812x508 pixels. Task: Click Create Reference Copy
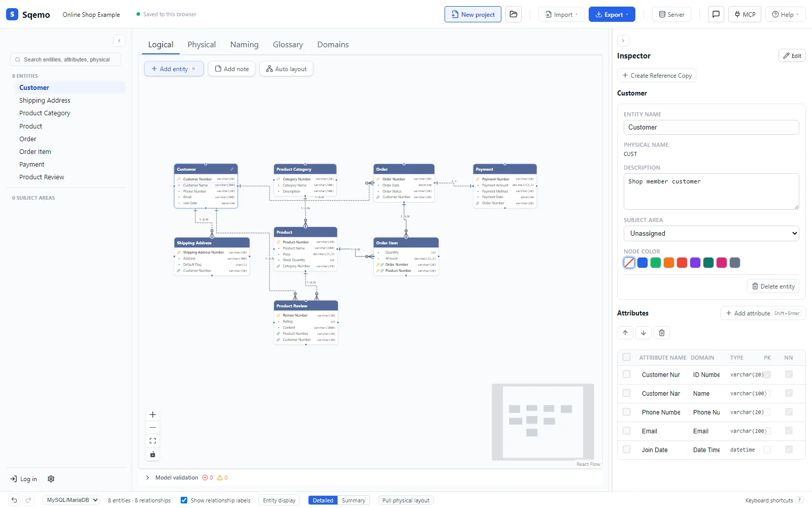[x=657, y=75]
